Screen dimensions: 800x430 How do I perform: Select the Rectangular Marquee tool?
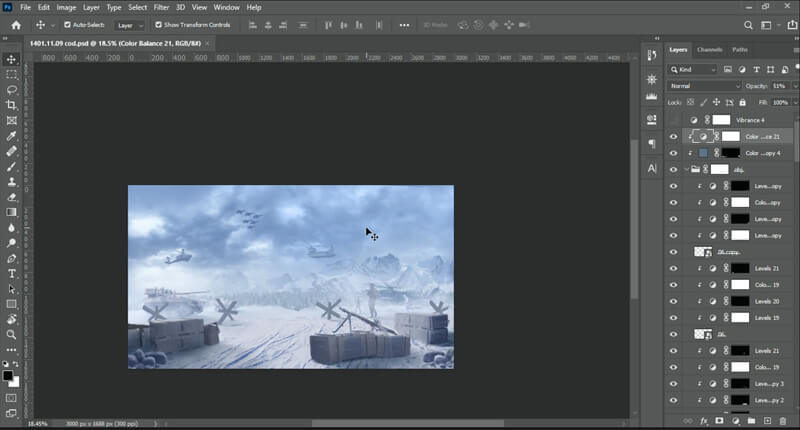coord(11,74)
